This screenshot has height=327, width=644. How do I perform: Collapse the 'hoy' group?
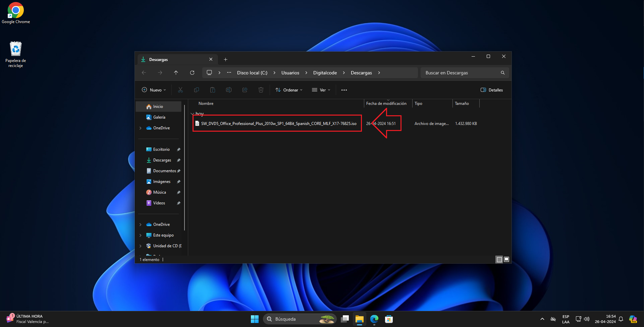(192, 114)
